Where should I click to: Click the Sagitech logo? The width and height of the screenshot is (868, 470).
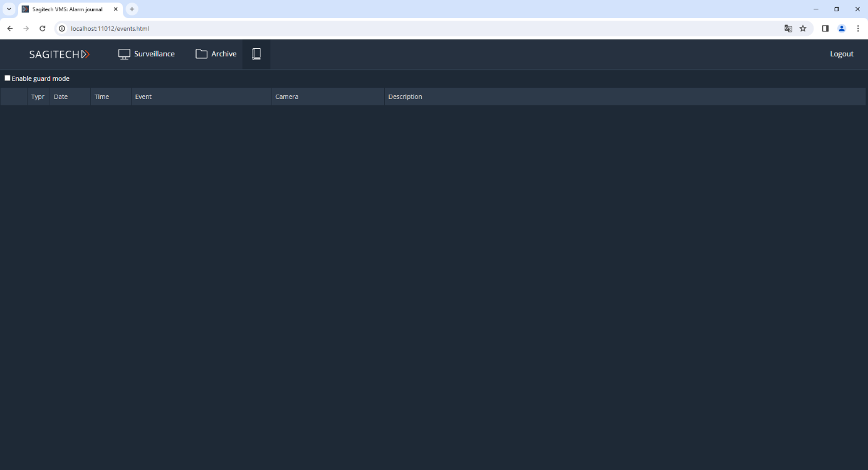point(60,55)
